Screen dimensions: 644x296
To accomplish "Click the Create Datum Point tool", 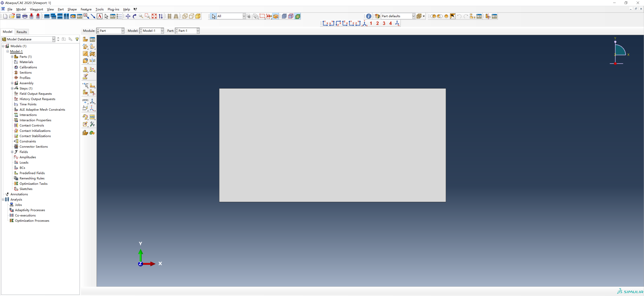I will (85, 101).
